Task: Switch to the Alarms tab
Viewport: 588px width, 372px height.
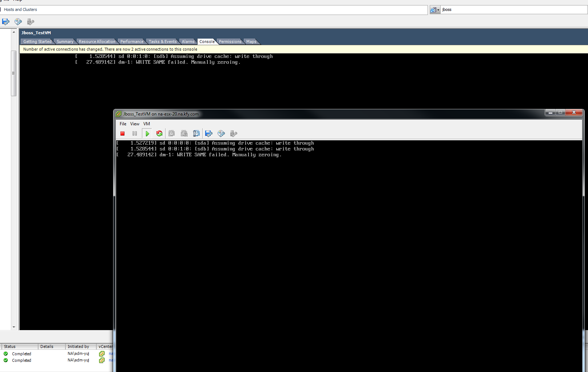Action: pos(188,42)
